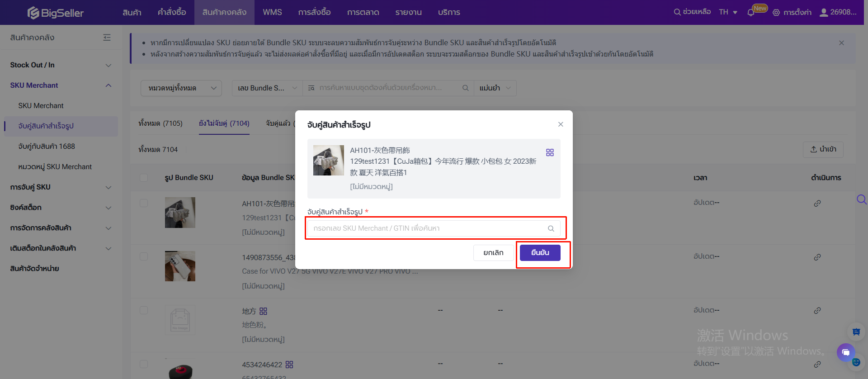
Task: Click the batch search icon in search bar
Action: 311,88
